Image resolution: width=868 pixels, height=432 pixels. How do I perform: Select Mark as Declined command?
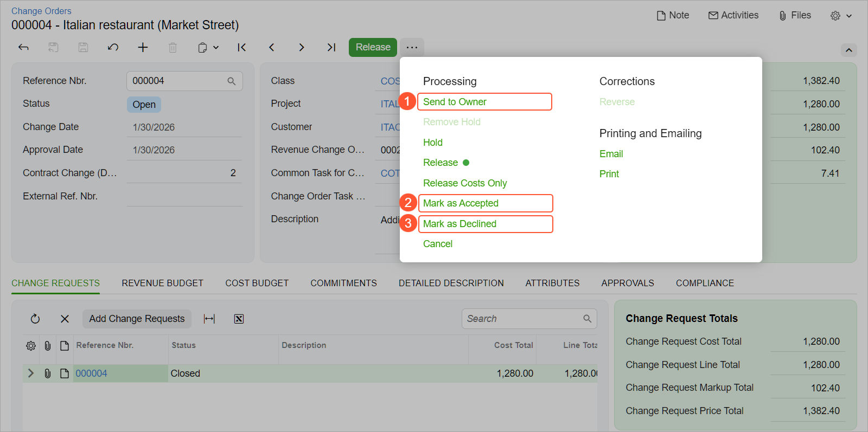[459, 224]
